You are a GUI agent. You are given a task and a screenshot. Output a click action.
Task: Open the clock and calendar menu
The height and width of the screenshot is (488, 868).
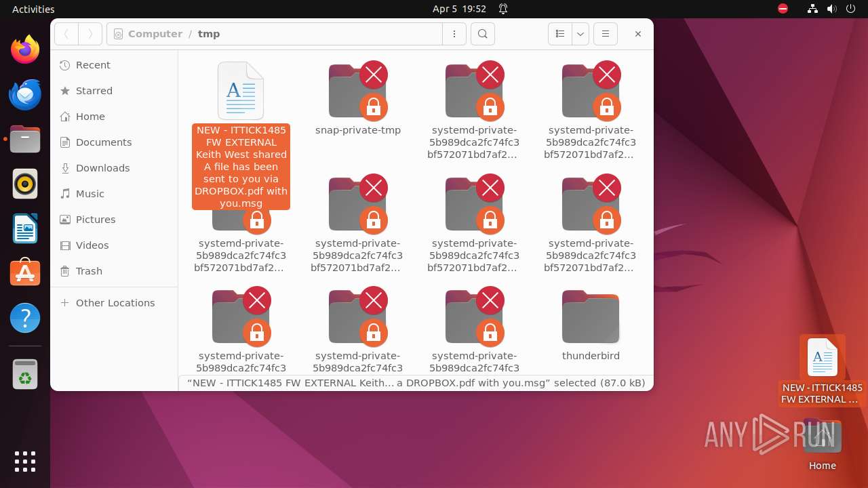tap(459, 9)
